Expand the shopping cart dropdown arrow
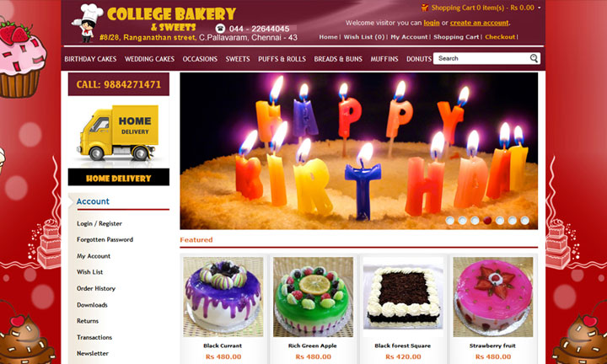Viewport: 607px width, 364px height. coord(539,8)
